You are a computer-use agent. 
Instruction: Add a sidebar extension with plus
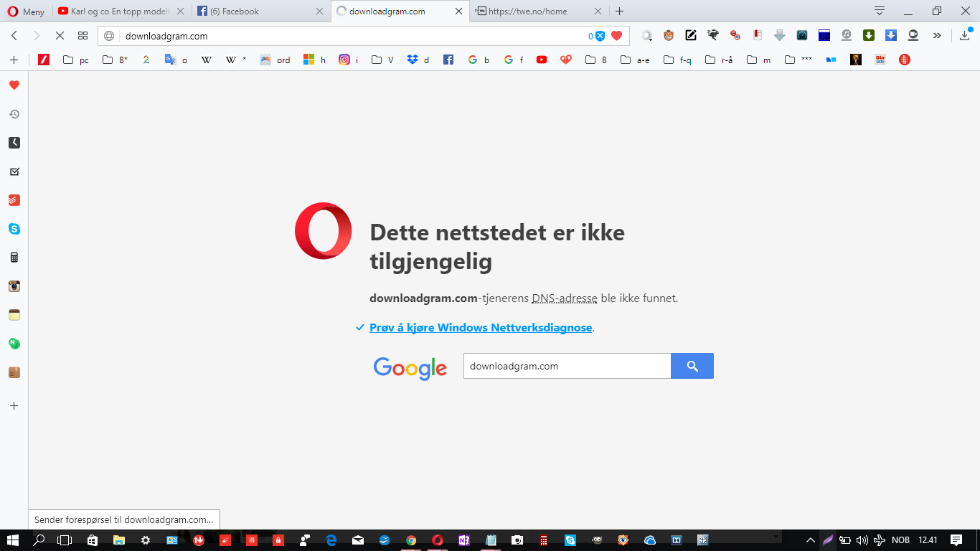14,405
